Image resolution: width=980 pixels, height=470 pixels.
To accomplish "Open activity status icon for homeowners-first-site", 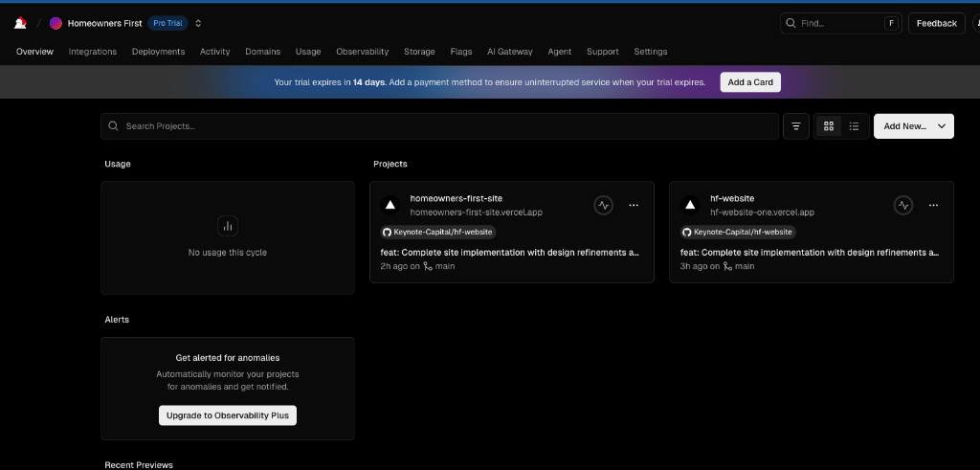I will tap(603, 205).
